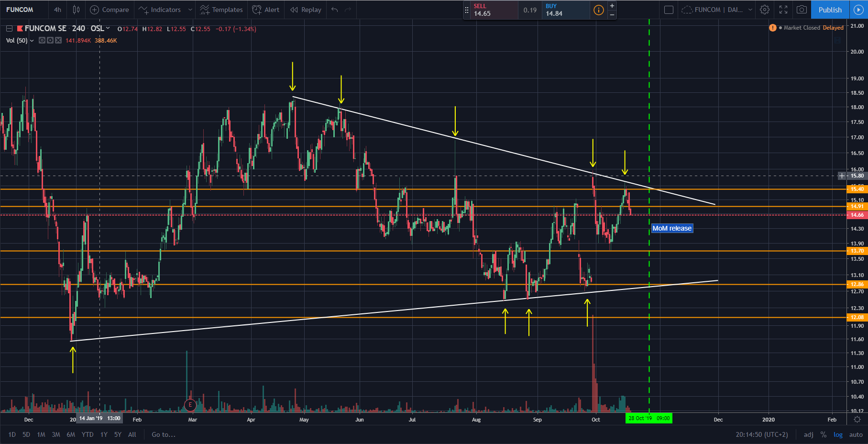Click the 0.19 spread value

(x=530, y=10)
